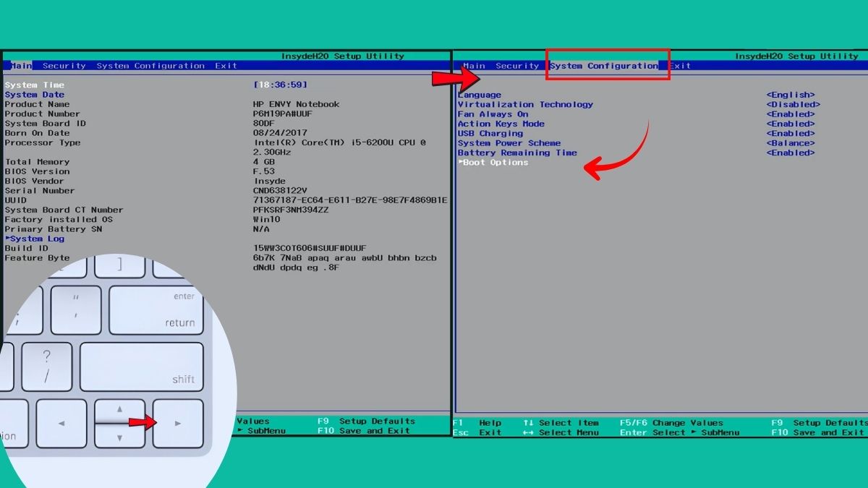Click the left arrow key on keyboard
The width and height of the screenshot is (868, 488).
click(61, 423)
